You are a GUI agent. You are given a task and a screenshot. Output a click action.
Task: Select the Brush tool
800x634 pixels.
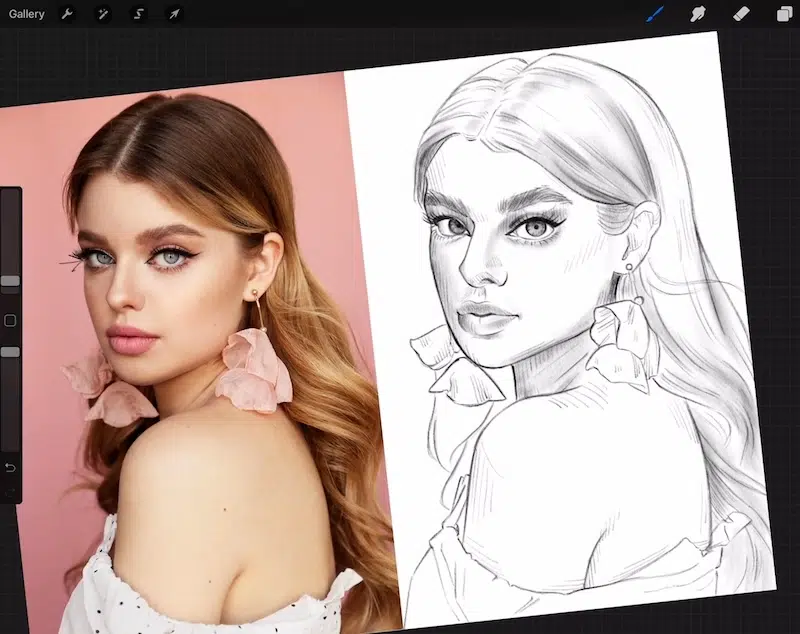pos(655,14)
